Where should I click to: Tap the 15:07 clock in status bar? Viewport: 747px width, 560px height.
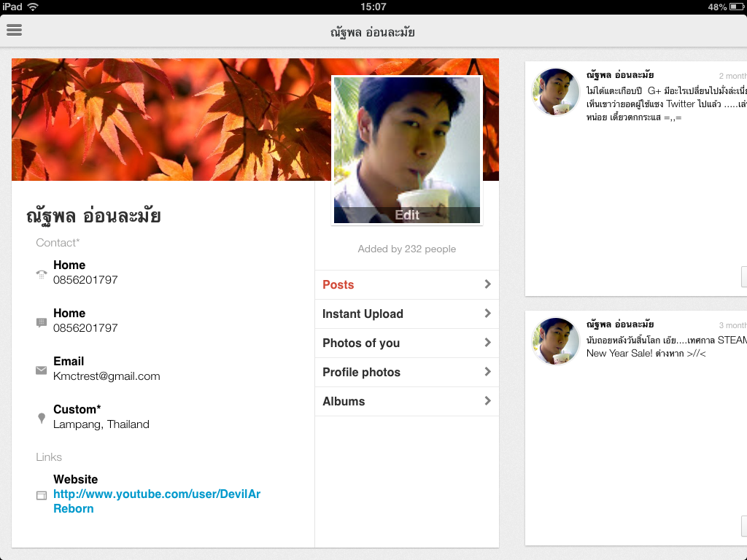tap(373, 7)
